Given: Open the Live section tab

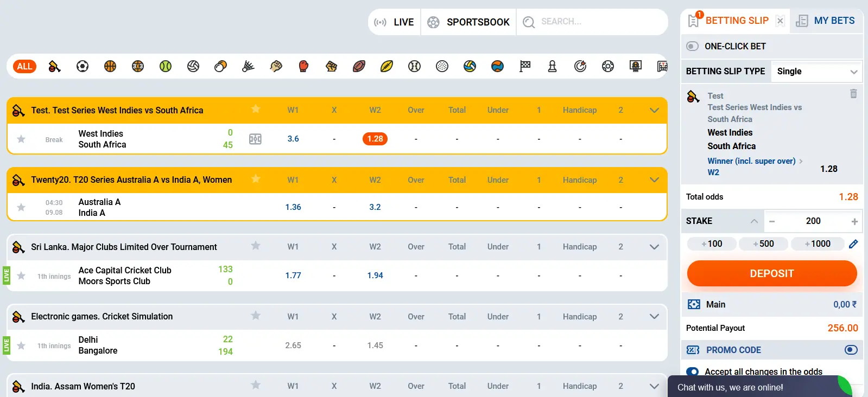Looking at the screenshot, I should point(395,22).
